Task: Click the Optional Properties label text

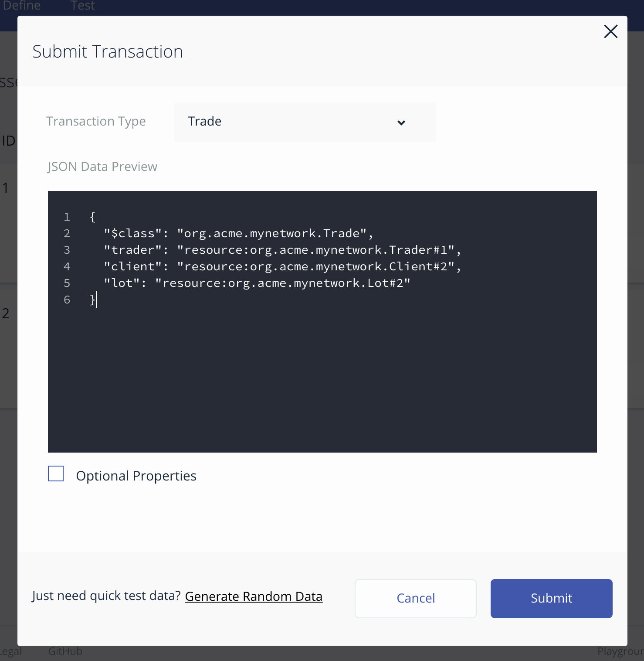Action: coord(136,476)
